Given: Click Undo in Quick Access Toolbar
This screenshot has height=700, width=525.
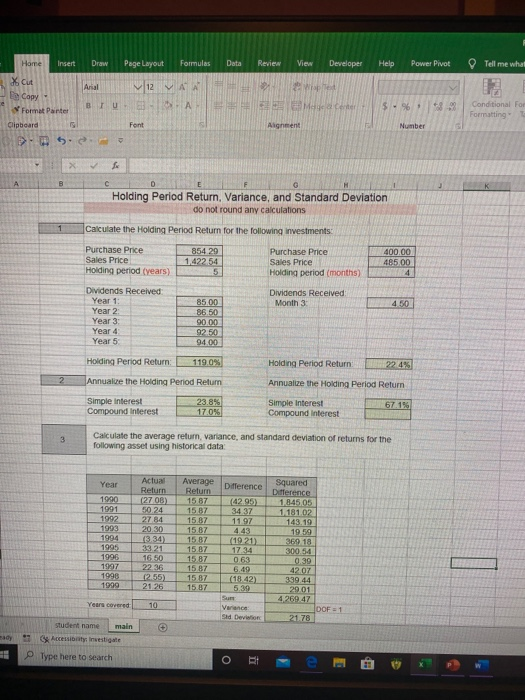Looking at the screenshot, I should (62, 141).
